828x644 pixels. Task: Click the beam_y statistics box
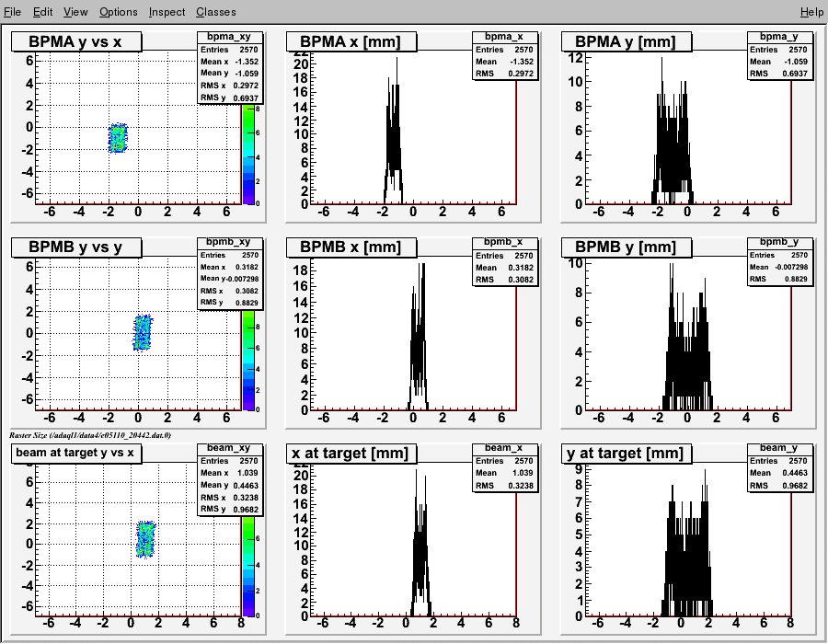[x=779, y=467]
